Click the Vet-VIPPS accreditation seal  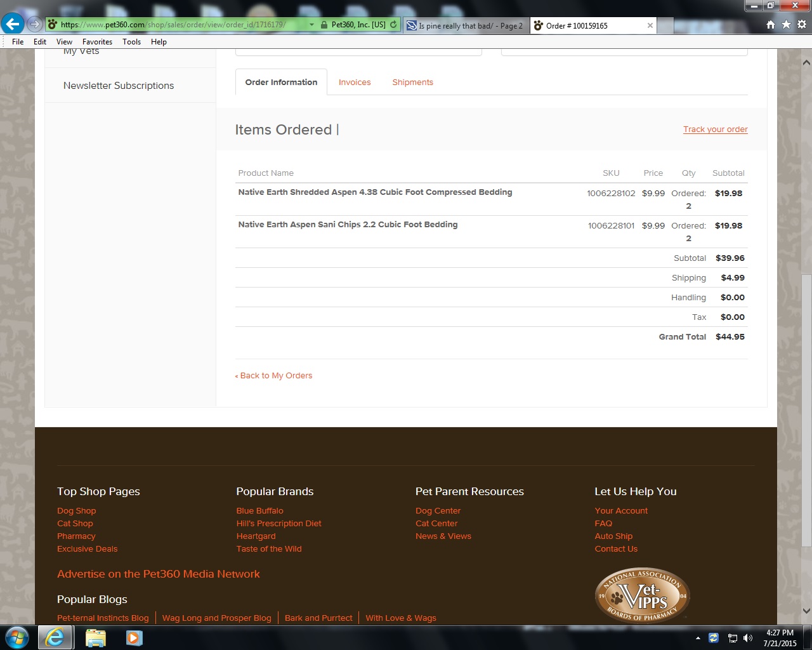642,595
